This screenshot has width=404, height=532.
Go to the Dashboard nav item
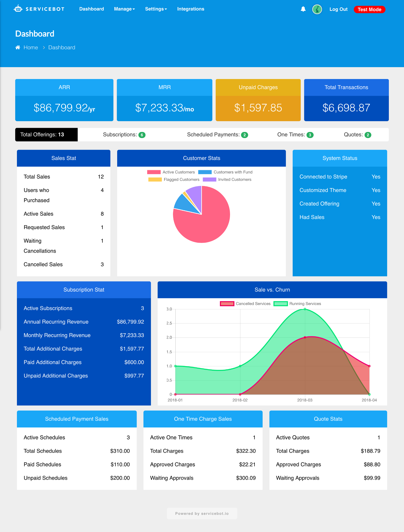[x=91, y=9]
